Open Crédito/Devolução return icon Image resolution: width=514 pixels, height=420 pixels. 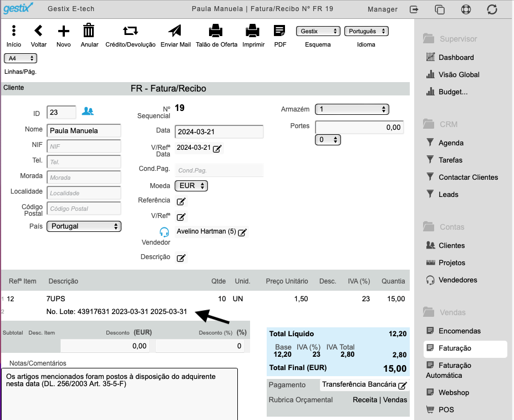pyautogui.click(x=130, y=31)
